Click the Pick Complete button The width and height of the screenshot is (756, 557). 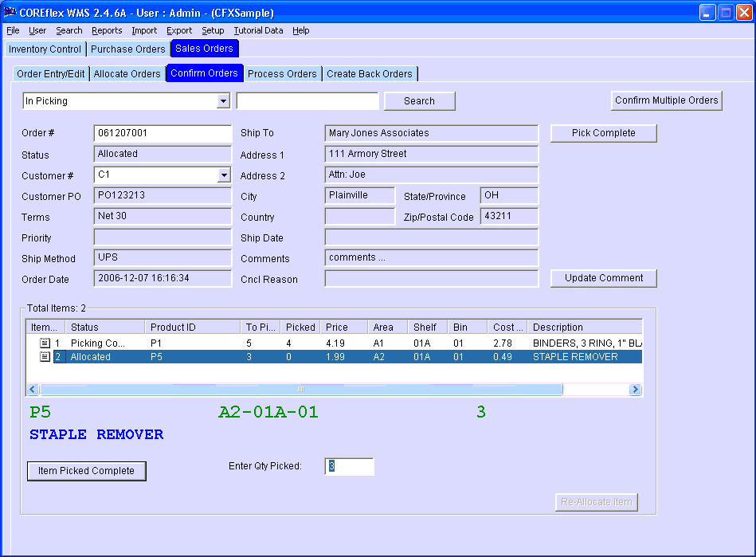coord(603,133)
